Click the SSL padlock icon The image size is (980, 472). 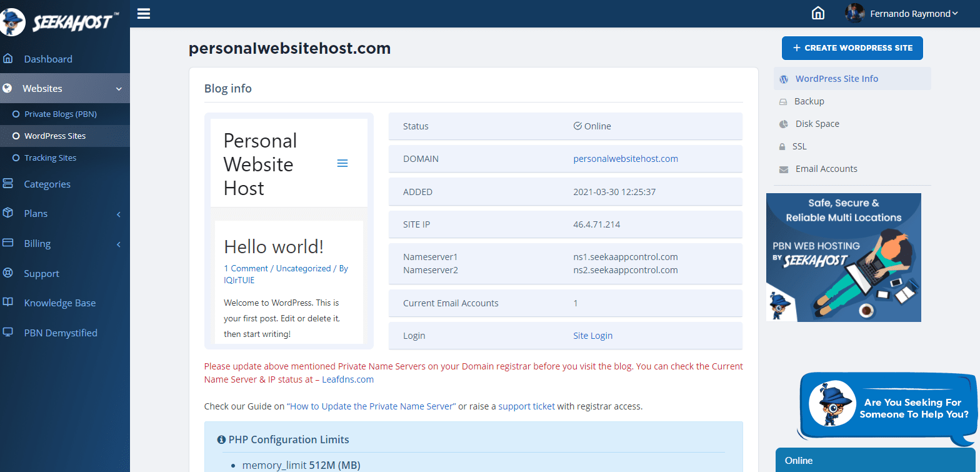(x=782, y=147)
